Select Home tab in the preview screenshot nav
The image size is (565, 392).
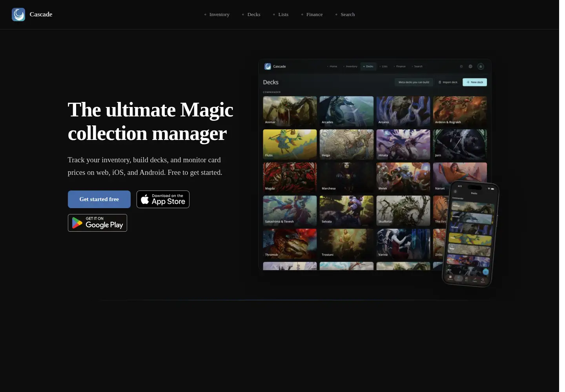coord(332,66)
